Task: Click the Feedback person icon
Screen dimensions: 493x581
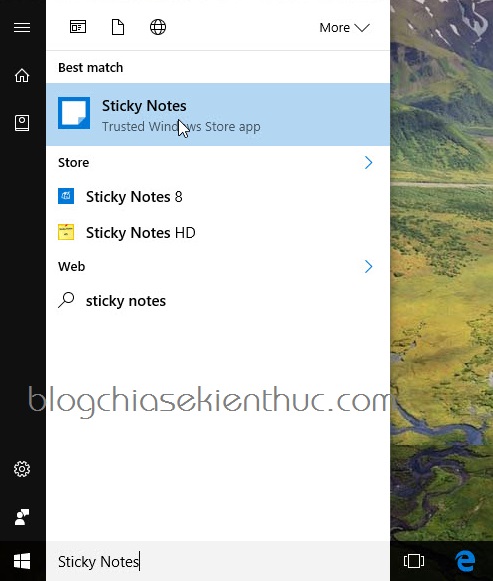Action: click(x=22, y=517)
